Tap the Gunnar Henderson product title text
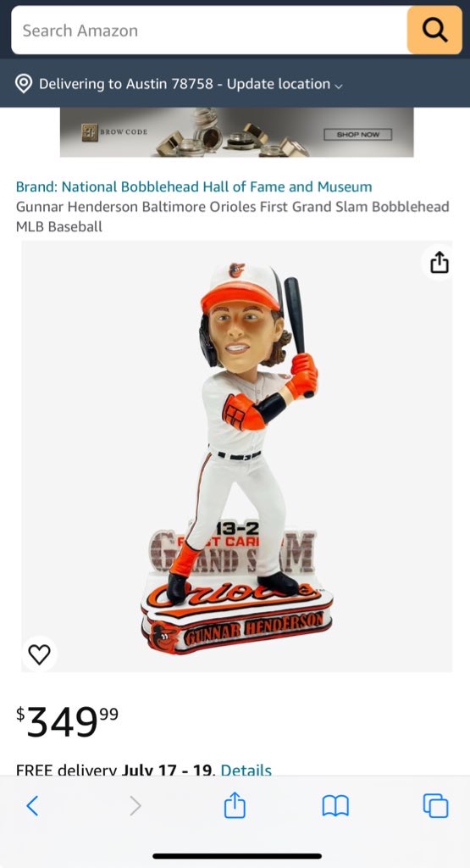The image size is (470, 868). (x=232, y=216)
